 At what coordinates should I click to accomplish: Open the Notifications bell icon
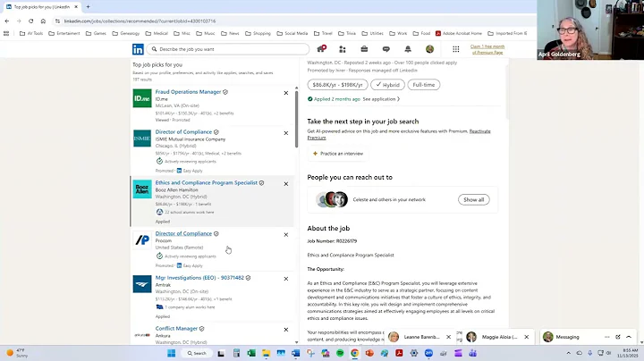point(408,49)
